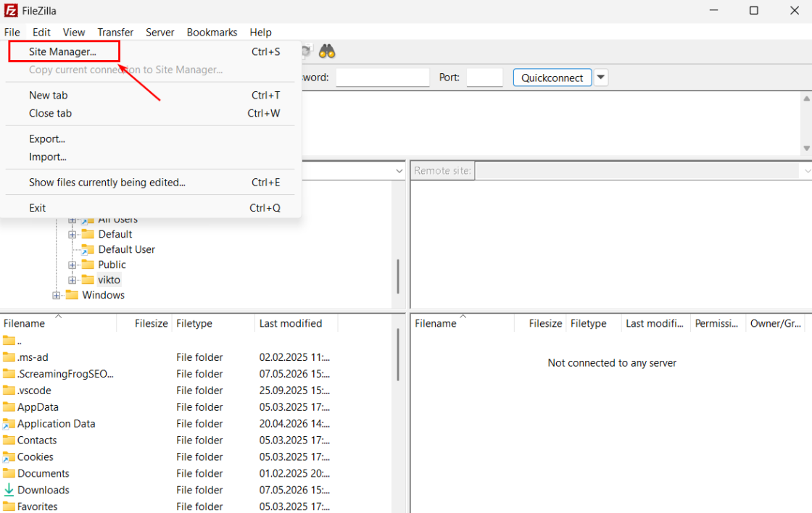This screenshot has height=513, width=812.
Task: Expand the Windows folder tree node
Action: point(56,296)
